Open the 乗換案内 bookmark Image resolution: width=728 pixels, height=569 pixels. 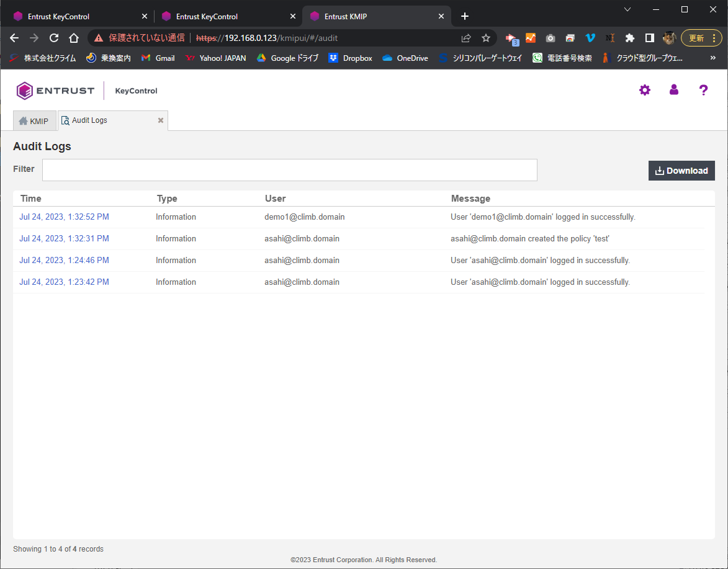pyautogui.click(x=109, y=58)
